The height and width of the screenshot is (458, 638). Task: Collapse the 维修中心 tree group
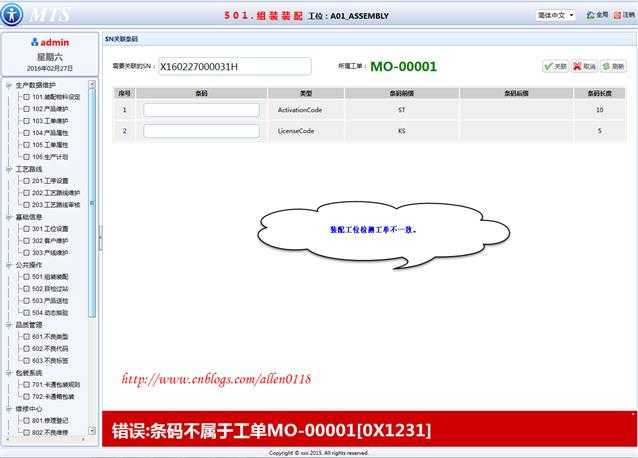click(9, 408)
